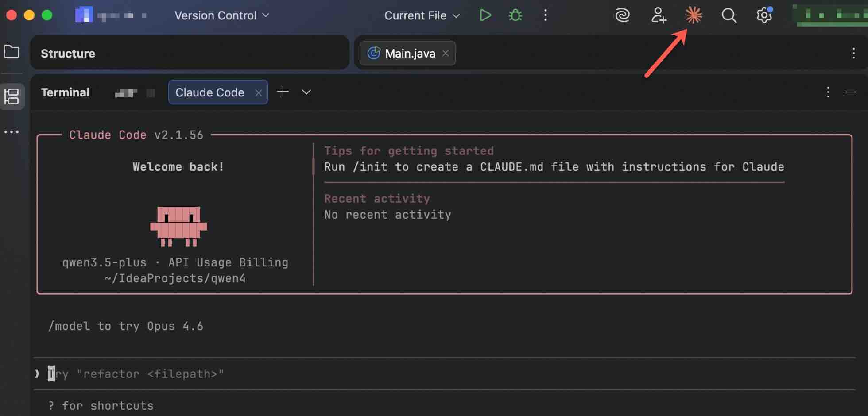Run the current file with play button

(485, 15)
